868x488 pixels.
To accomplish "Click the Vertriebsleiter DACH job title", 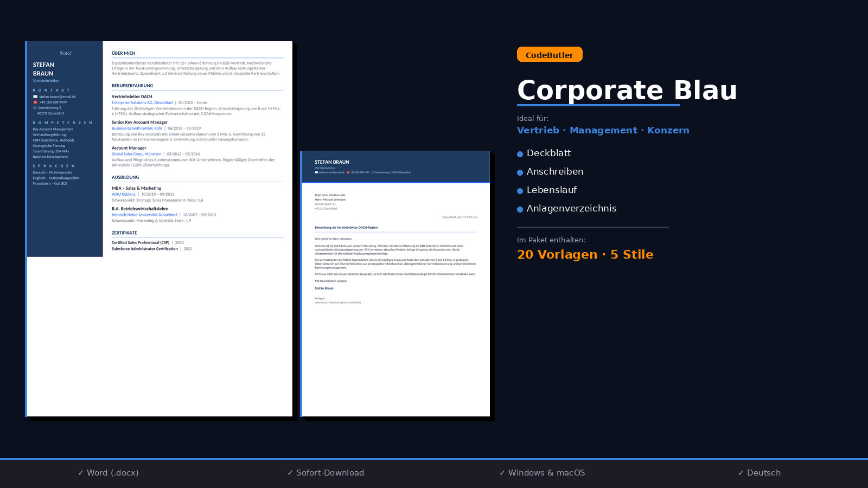I will tap(132, 97).
